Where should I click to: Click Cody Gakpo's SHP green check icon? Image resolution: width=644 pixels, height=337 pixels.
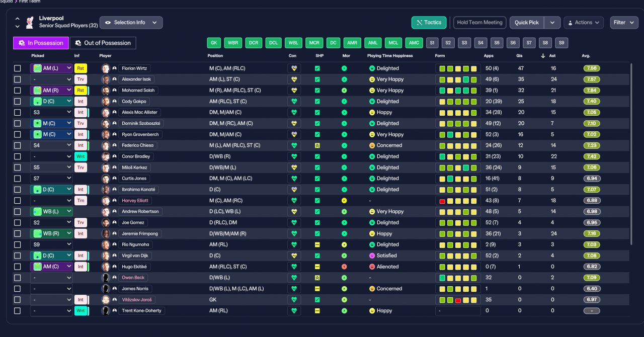pyautogui.click(x=317, y=102)
